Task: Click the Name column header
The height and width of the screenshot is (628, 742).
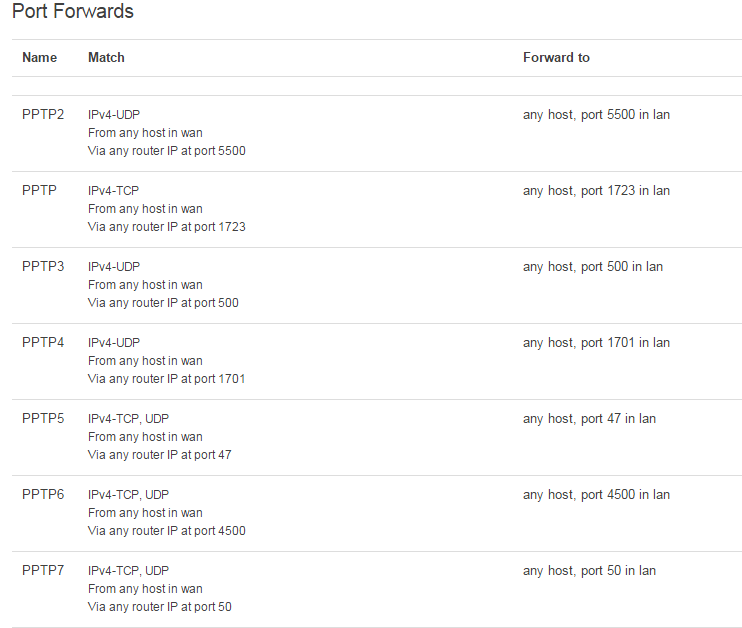Action: pos(39,58)
